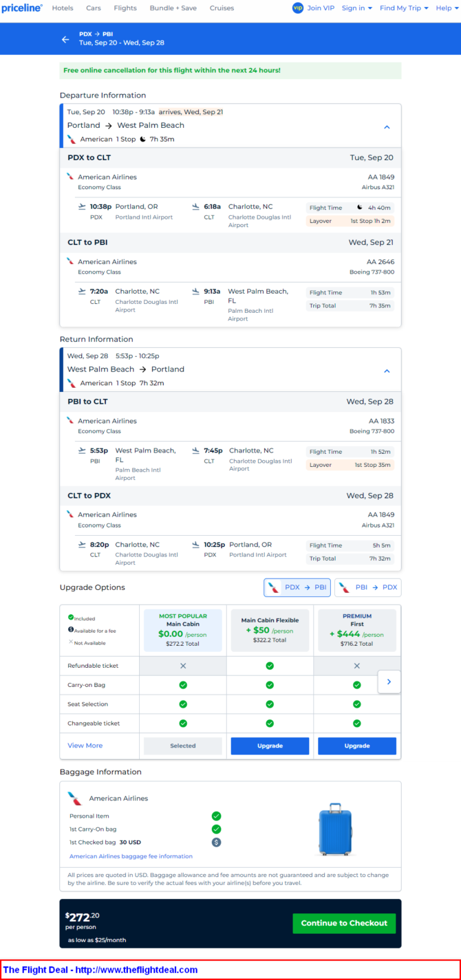Open the Cars menu item
The image size is (461, 980).
coord(94,8)
